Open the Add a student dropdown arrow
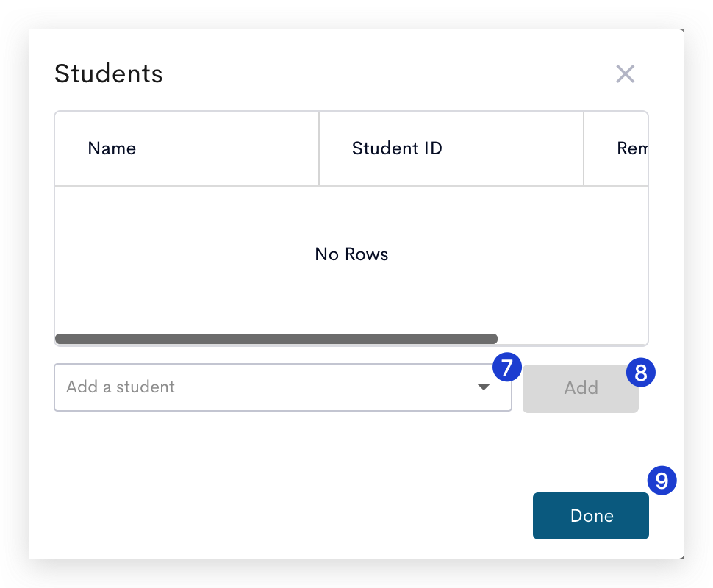Screen dimensions: 713x588 pyautogui.click(x=484, y=387)
